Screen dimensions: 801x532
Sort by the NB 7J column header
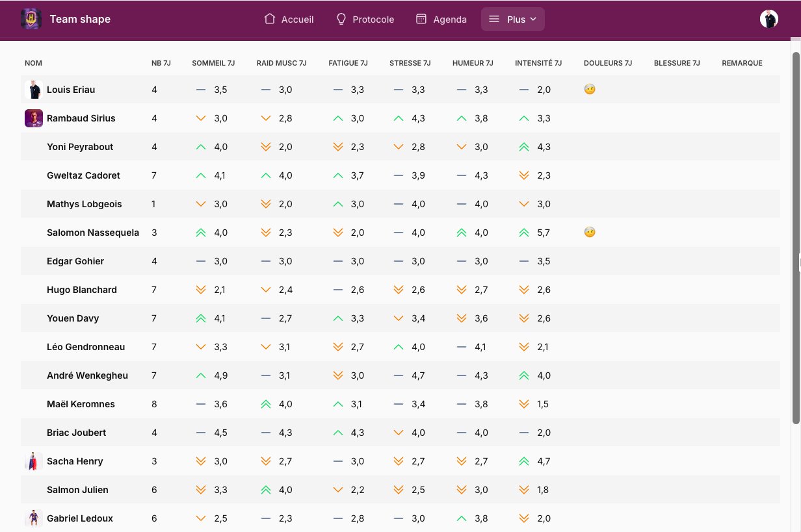tap(161, 63)
